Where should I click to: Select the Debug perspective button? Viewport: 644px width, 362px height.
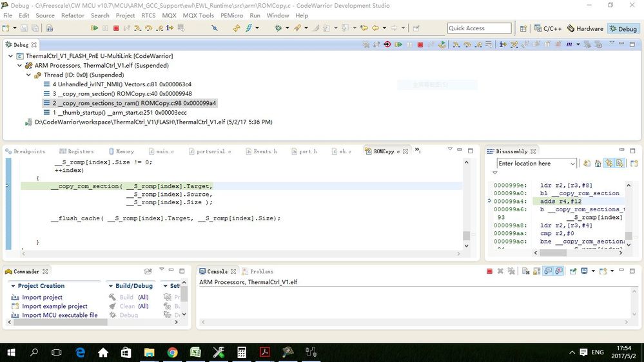click(623, 28)
